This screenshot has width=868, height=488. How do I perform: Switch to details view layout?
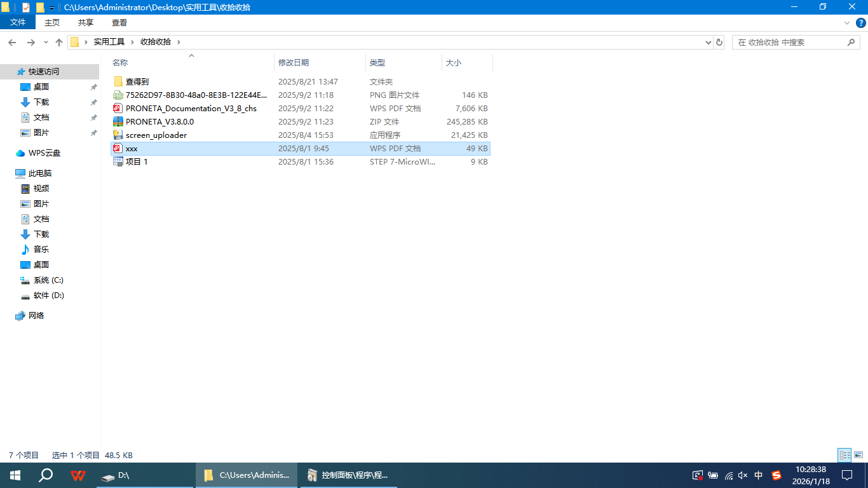click(x=844, y=455)
